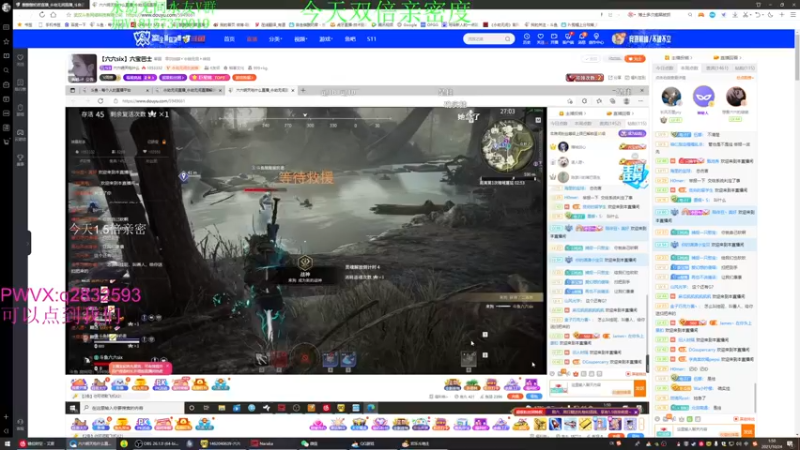This screenshot has width=800, height=450.
Task: Click the scrollbar of the chat panel nested in the stream
Action: tap(647, 334)
